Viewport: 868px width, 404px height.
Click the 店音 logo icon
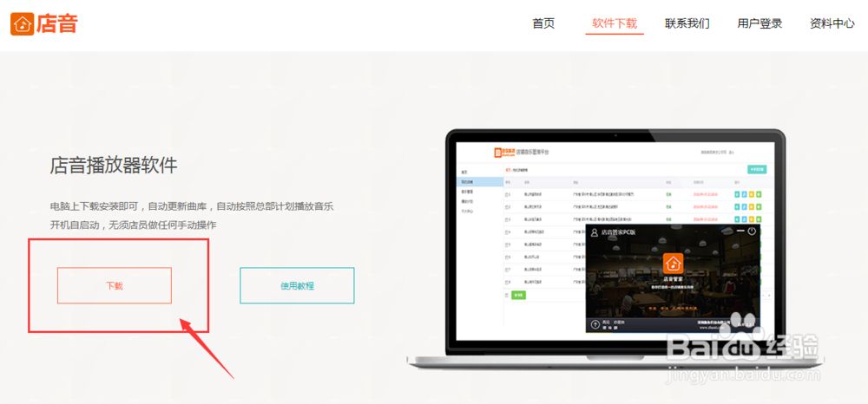click(x=23, y=23)
